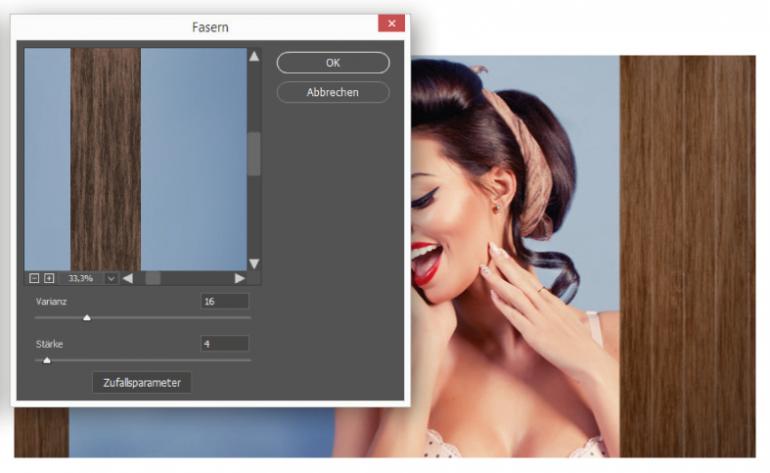Click the Stärke label
The image size is (770, 473).
[49, 344]
